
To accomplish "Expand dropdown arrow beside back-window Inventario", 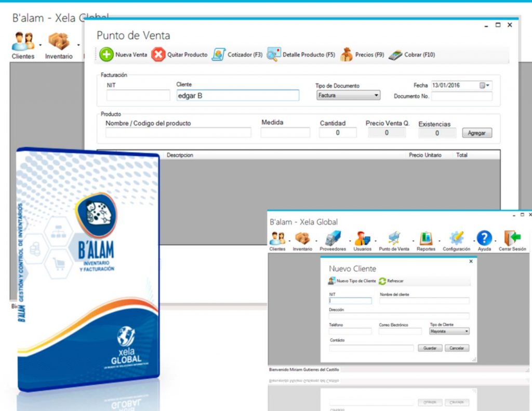I will tap(78, 45).
